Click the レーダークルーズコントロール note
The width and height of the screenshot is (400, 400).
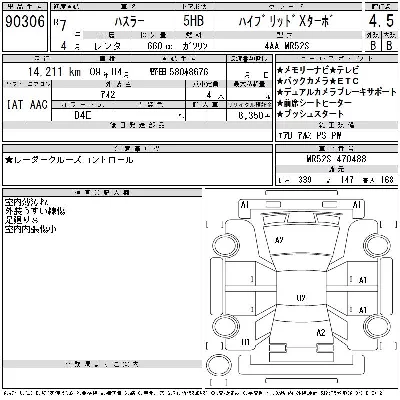69,160
